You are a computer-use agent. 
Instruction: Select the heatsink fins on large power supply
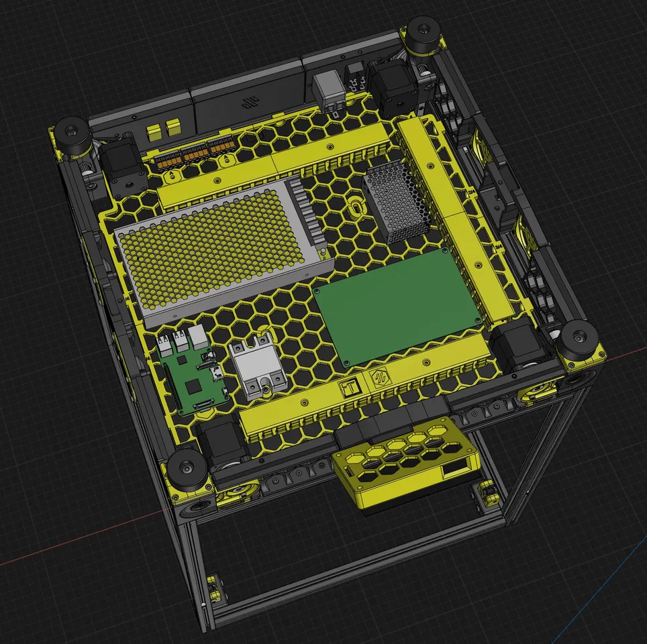click(306, 214)
